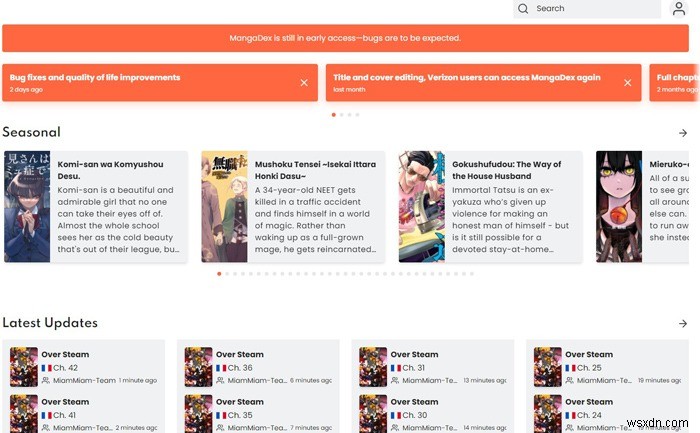Click Over Steam thumbnail beside Ch. 31
This screenshot has height=433, width=700.
coord(373,367)
